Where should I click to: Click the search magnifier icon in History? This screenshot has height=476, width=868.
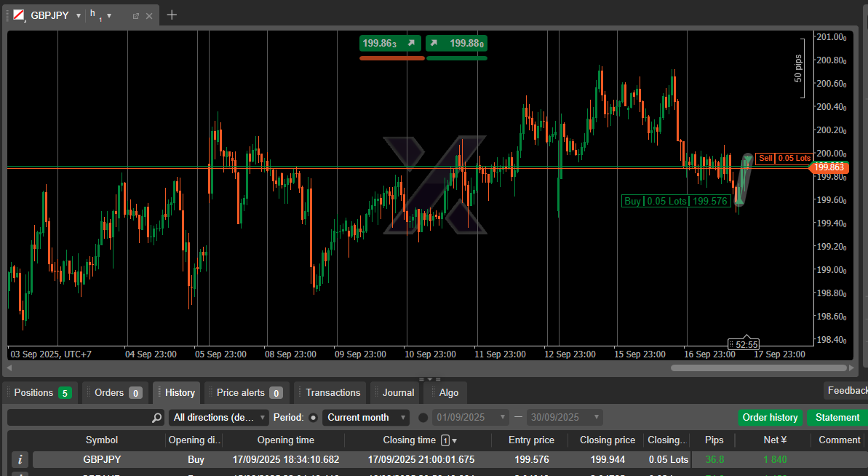point(156,418)
